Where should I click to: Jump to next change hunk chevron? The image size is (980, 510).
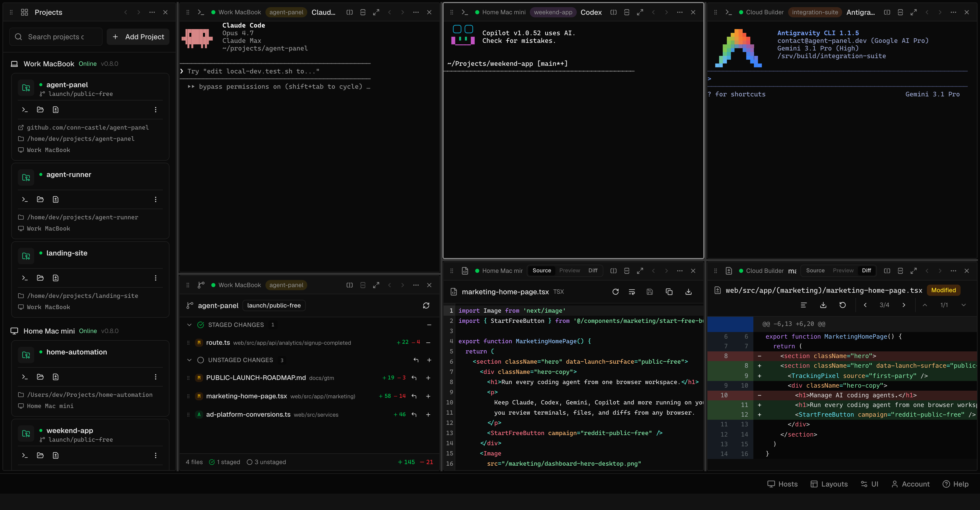(964, 305)
